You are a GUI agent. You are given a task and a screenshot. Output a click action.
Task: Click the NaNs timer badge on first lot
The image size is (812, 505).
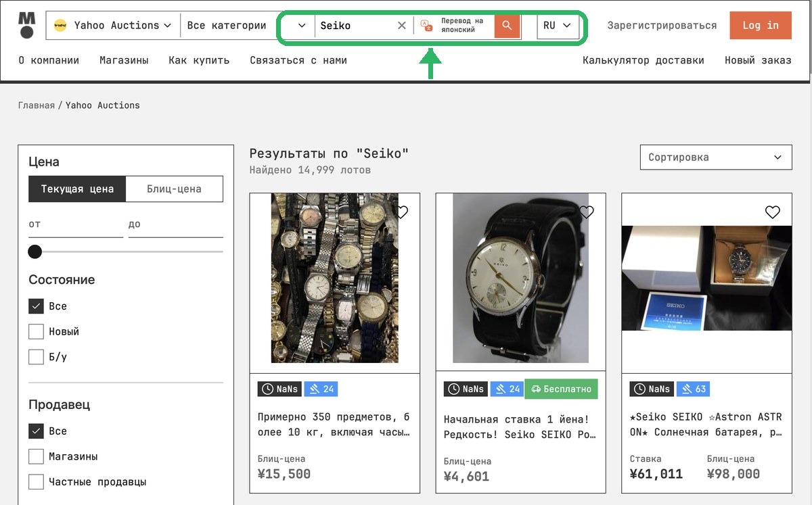tap(279, 389)
